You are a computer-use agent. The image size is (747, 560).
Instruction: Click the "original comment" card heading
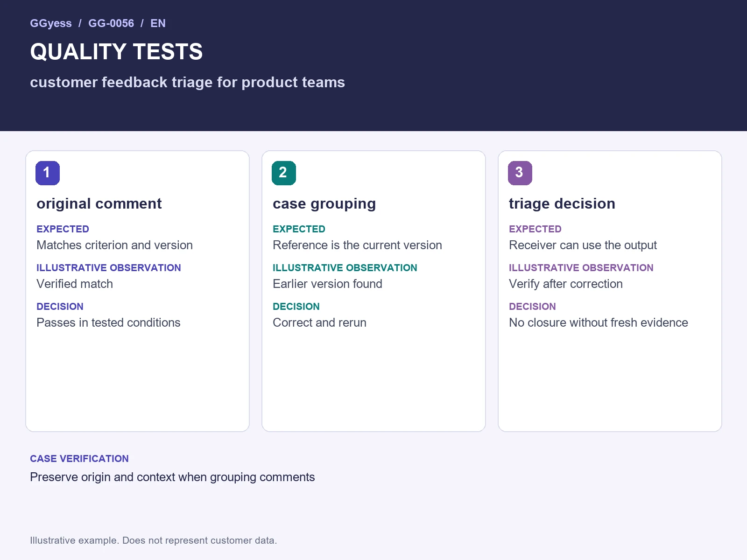[99, 204]
